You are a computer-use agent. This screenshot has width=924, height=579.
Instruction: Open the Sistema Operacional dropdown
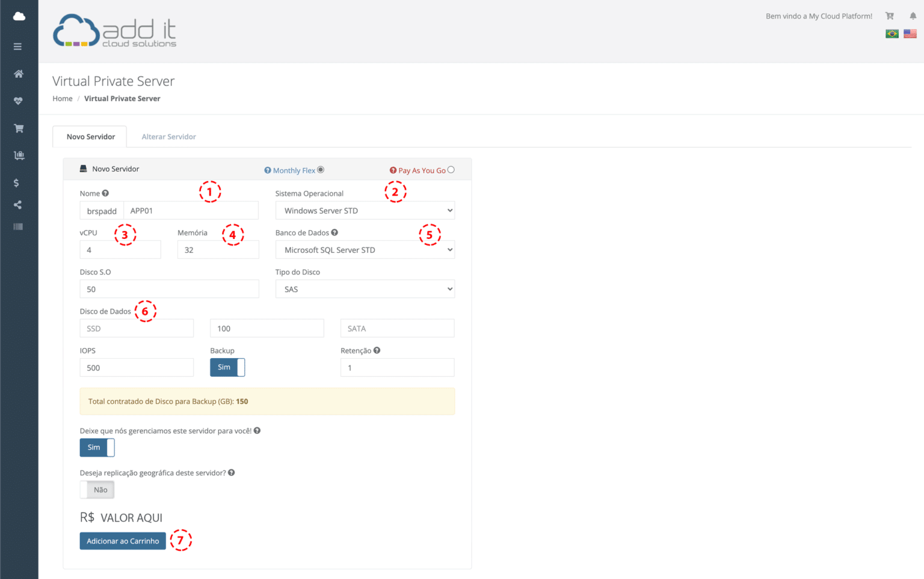[x=365, y=210]
